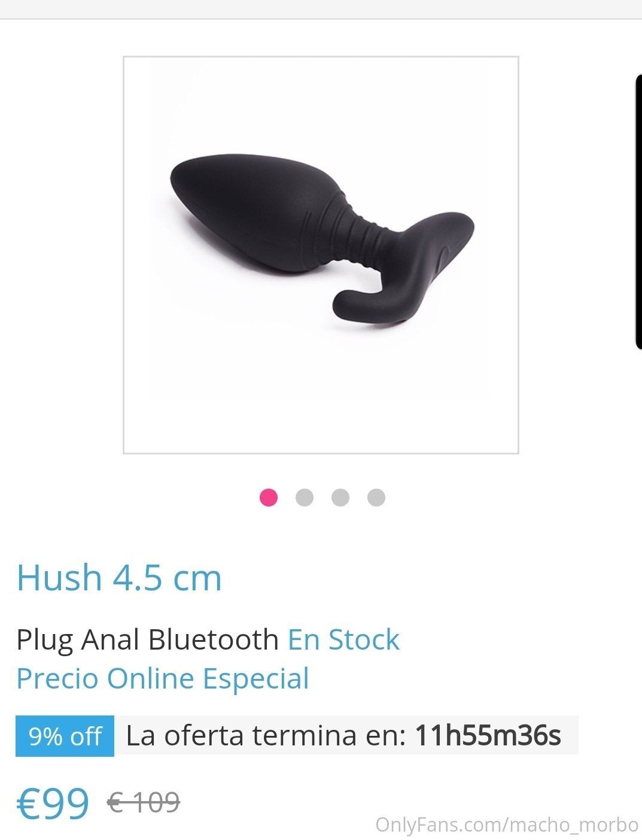Select the fourth carousel dot
642x840 pixels.
[376, 498]
